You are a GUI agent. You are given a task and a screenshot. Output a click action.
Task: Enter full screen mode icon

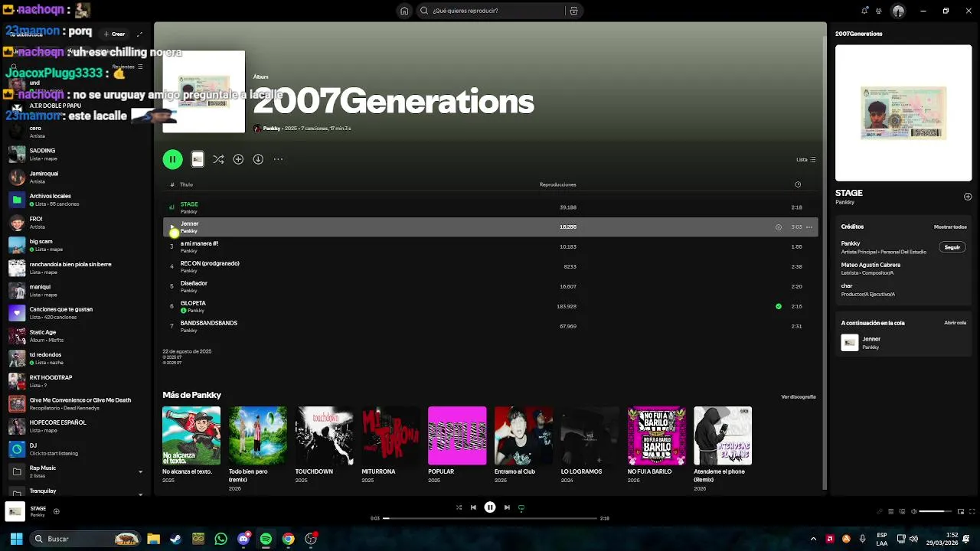tap(972, 511)
